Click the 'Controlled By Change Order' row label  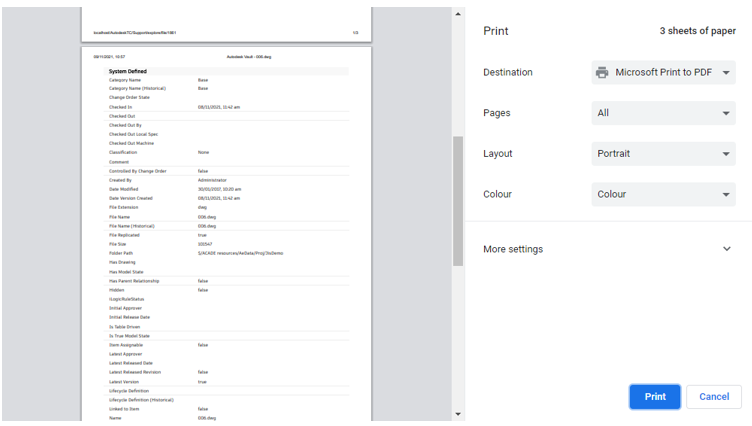[x=138, y=171]
